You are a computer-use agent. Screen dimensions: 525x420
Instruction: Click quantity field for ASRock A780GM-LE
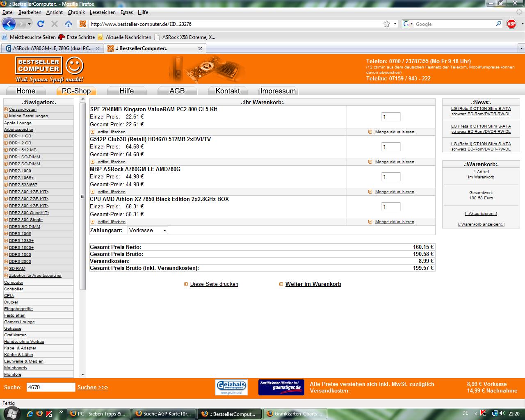pos(391,177)
